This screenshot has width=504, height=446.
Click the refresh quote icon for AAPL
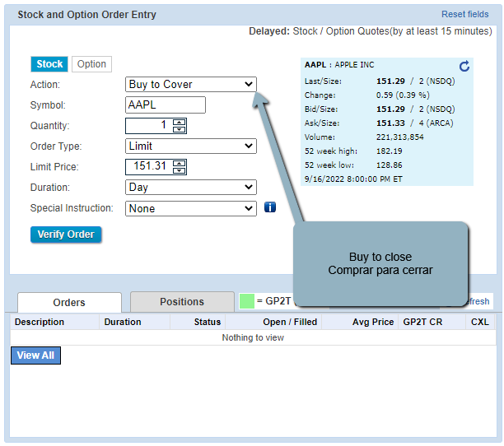click(x=464, y=66)
